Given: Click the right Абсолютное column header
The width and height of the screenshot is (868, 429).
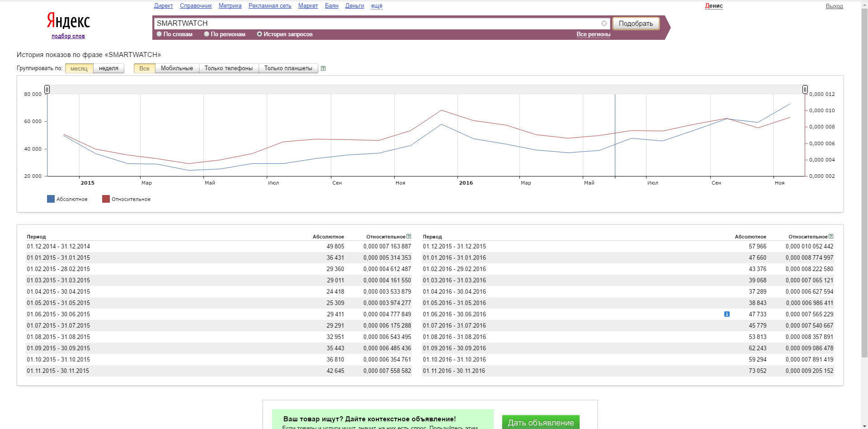Looking at the screenshot, I should tap(750, 237).
